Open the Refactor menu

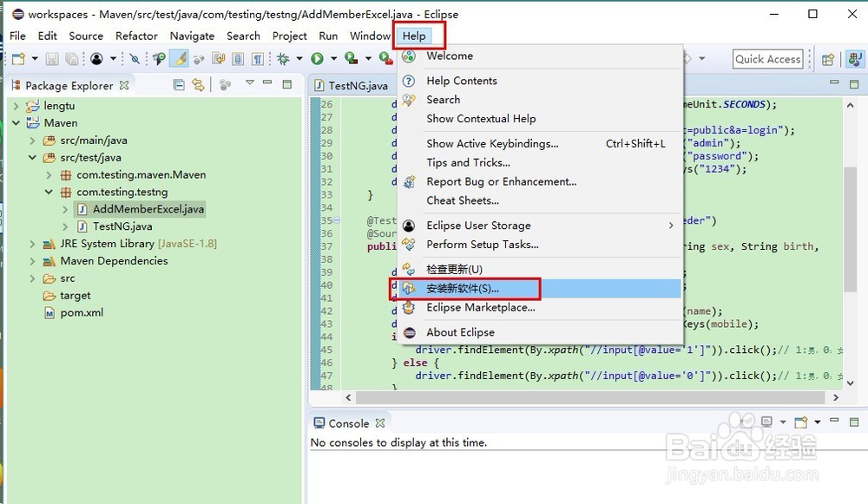[x=136, y=36]
